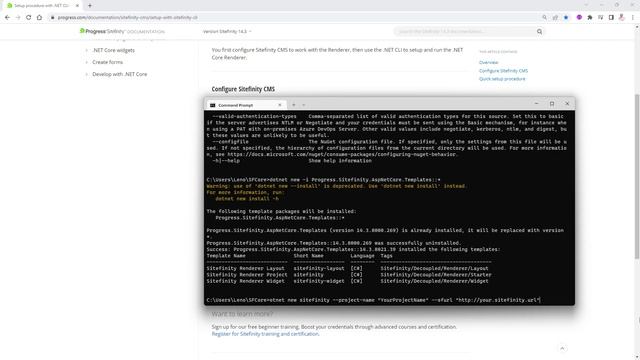Maximize the Command Prompt window

click(x=552, y=104)
